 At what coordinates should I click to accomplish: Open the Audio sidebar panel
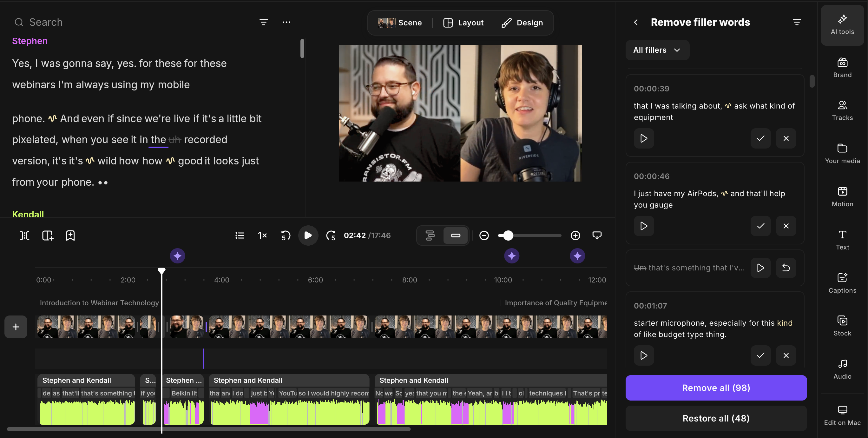[842, 369]
